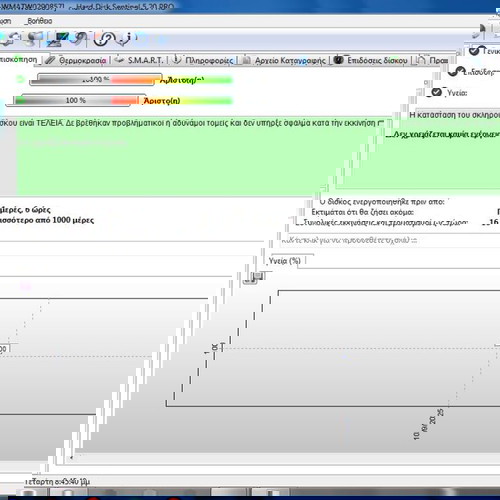This screenshot has width=500, height=500.
Task: Click the Επισκόπηση tab
Action: tap(19, 60)
